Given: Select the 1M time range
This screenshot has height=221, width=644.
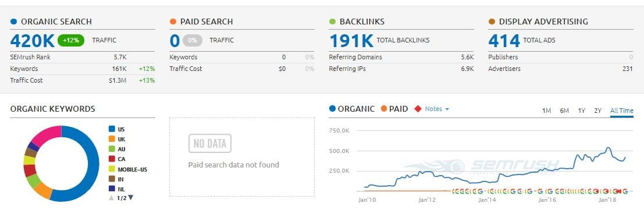Looking at the screenshot, I should point(546,110).
